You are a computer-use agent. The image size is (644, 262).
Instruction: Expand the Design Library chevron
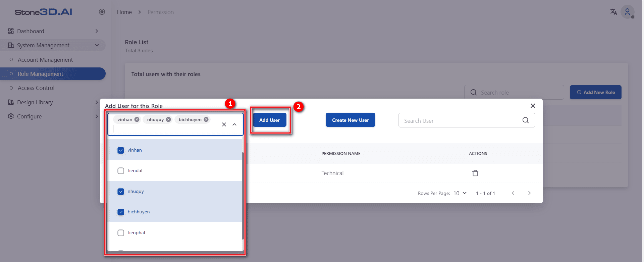click(x=97, y=102)
